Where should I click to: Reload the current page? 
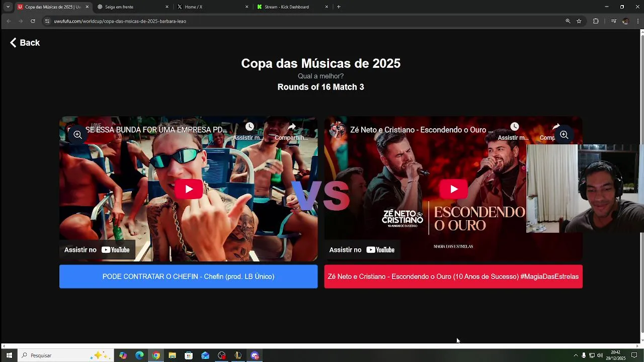point(33,21)
